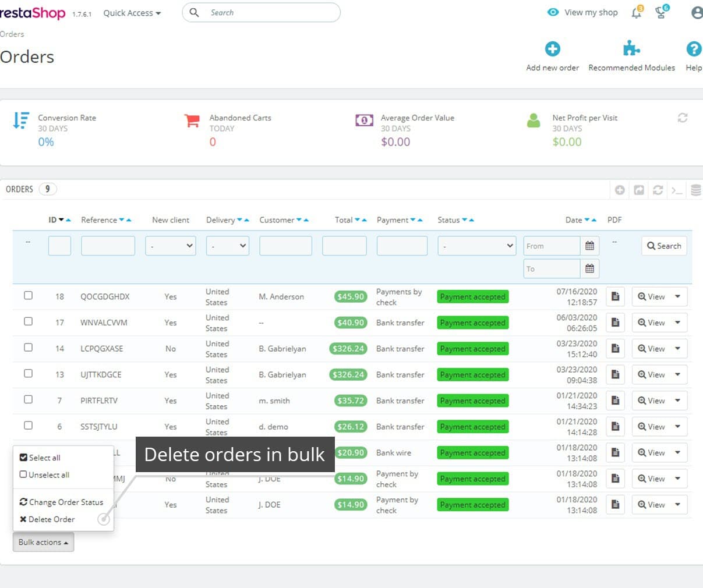Image resolution: width=703 pixels, height=588 pixels.
Task: Click the Add new order plus icon
Action: (552, 49)
